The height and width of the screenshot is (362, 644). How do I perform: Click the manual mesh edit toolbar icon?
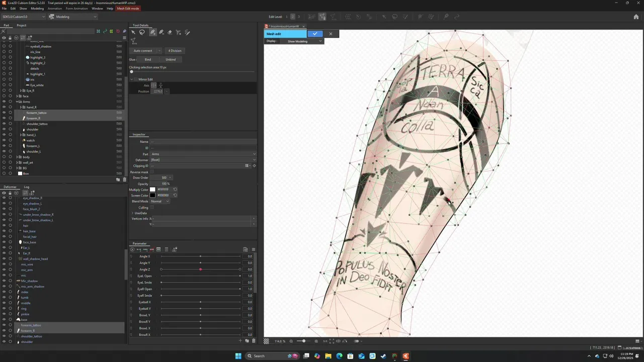click(x=322, y=17)
